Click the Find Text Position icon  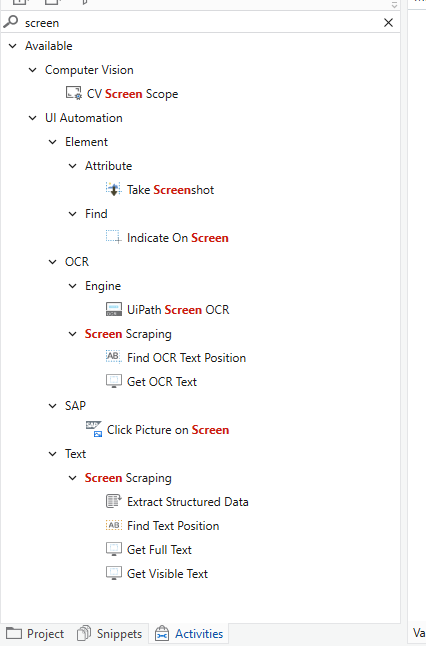(x=114, y=525)
